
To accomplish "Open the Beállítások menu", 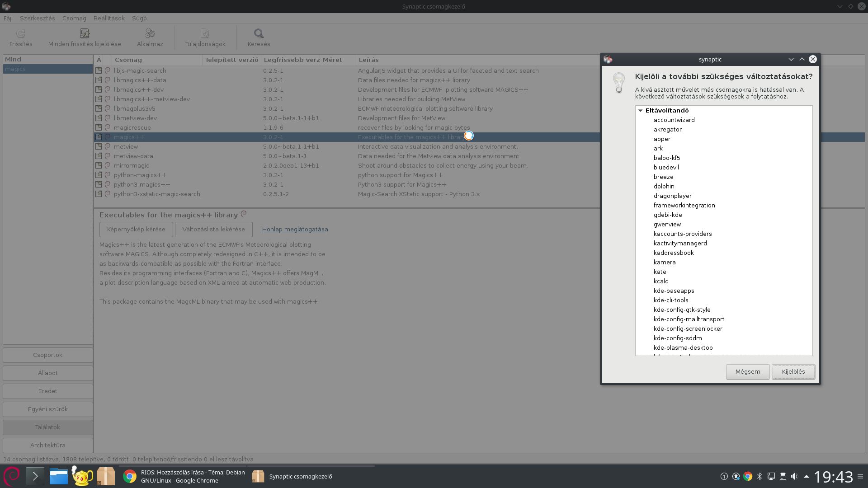I will click(x=109, y=19).
